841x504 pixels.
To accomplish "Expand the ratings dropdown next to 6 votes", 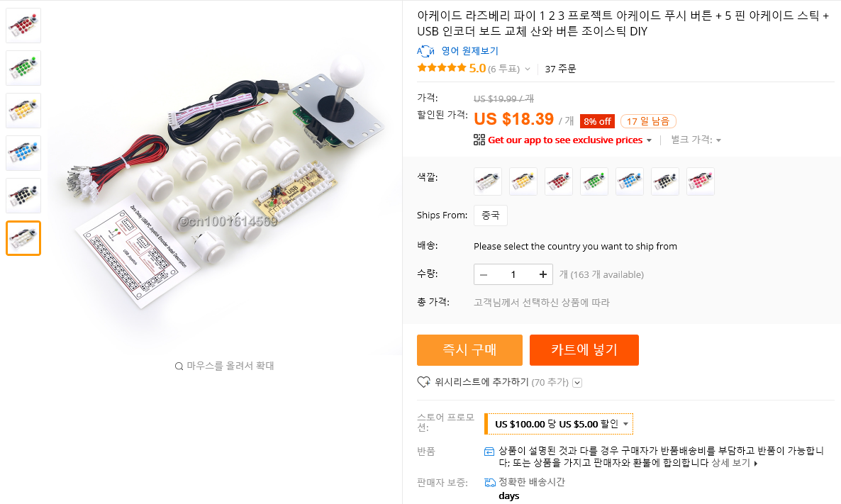I will (528, 69).
